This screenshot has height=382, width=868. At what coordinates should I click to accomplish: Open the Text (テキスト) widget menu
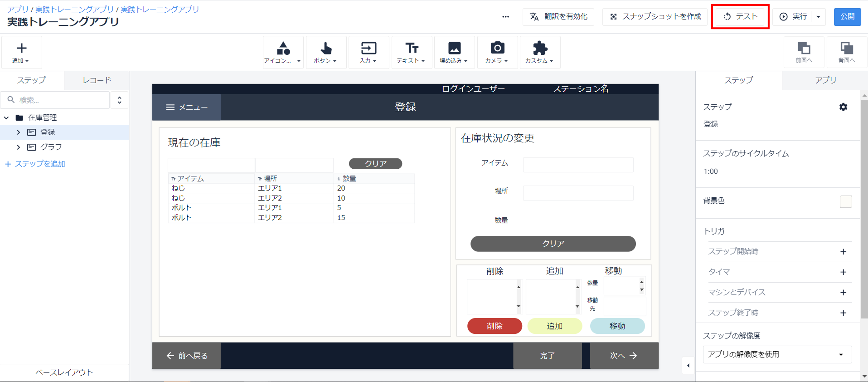pos(412,52)
